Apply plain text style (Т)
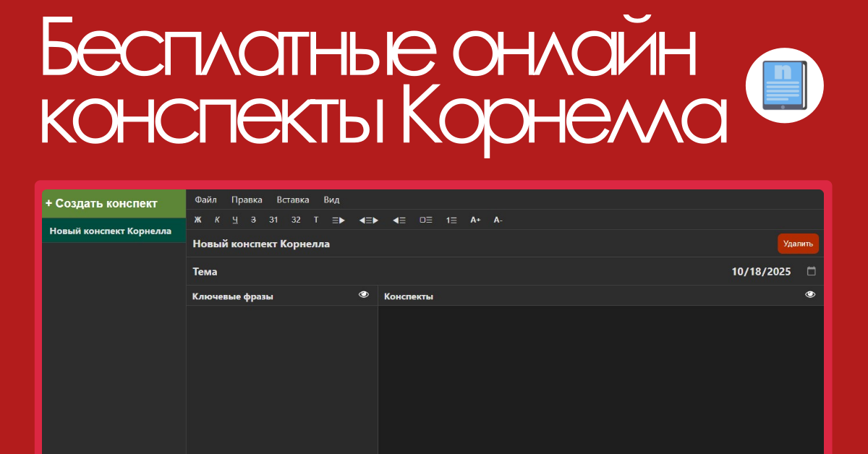This screenshot has height=454, width=868. click(316, 220)
